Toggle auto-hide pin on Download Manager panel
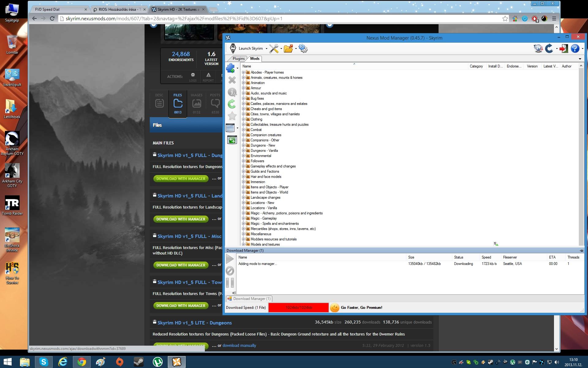This screenshot has width=588, height=368. (x=581, y=251)
